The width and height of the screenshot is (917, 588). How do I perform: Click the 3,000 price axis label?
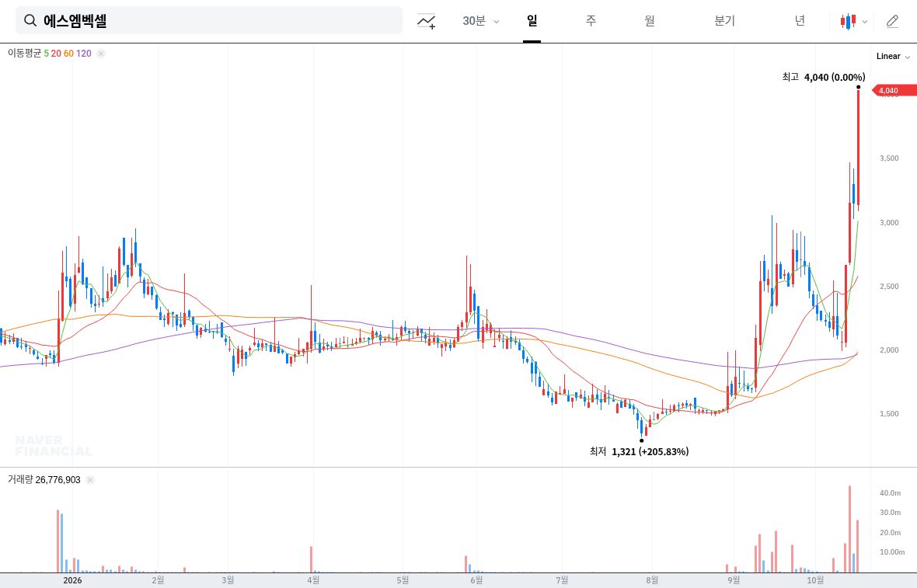click(889, 223)
